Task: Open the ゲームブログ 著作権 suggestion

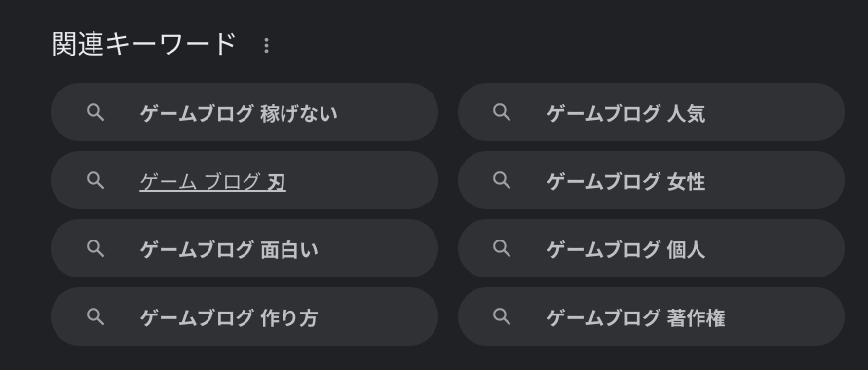Action: pos(651,316)
